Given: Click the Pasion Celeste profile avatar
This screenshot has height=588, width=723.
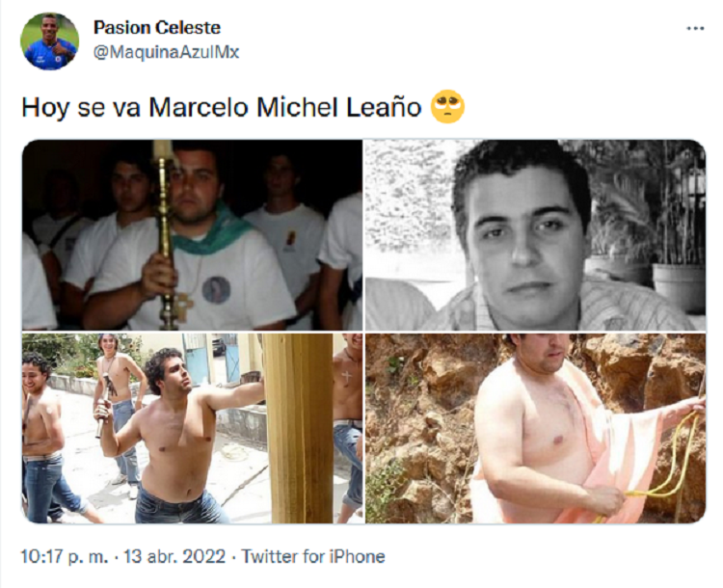Looking at the screenshot, I should (50, 41).
